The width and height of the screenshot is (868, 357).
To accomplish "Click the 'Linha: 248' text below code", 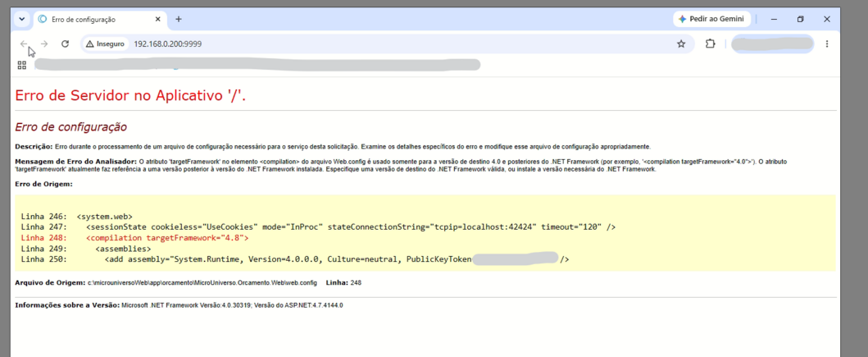I will coord(343,282).
